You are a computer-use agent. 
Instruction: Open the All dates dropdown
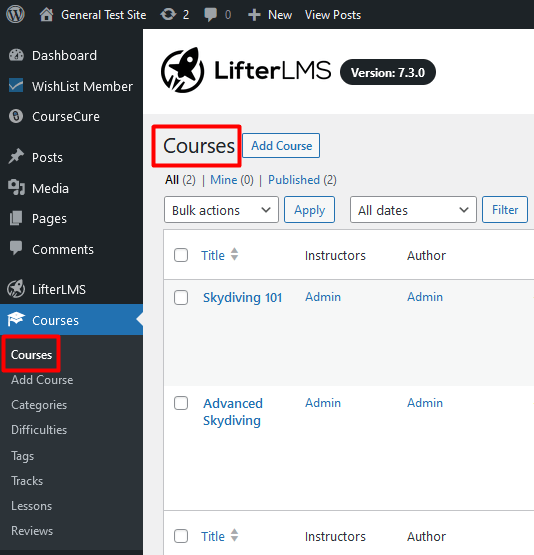coord(413,210)
